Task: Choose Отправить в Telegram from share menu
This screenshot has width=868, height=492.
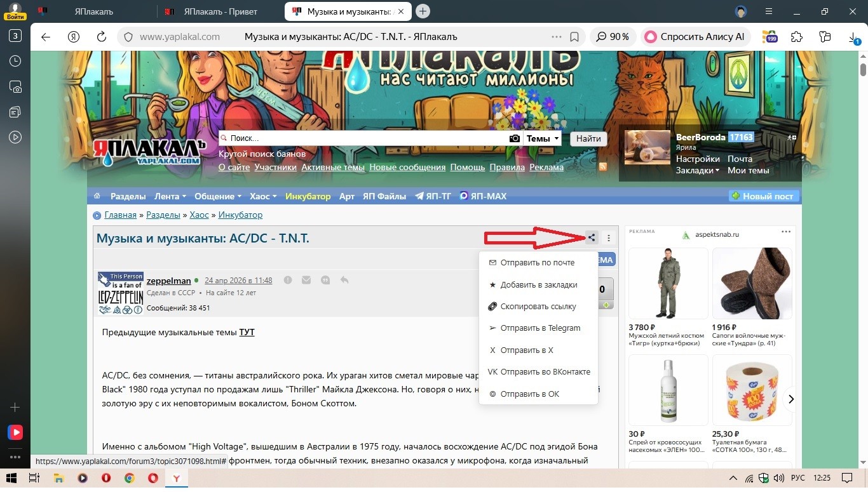Action: (540, 328)
